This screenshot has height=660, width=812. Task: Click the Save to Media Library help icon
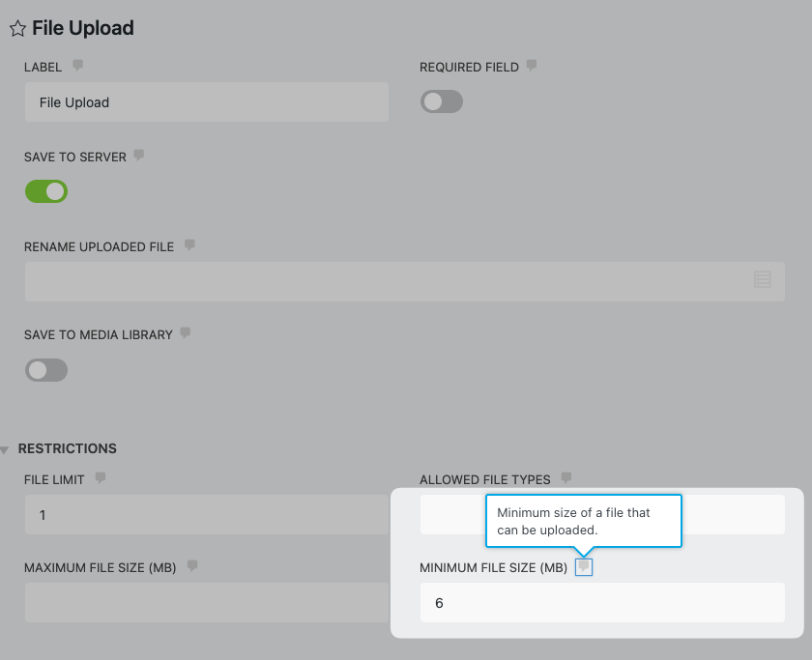[186, 333]
